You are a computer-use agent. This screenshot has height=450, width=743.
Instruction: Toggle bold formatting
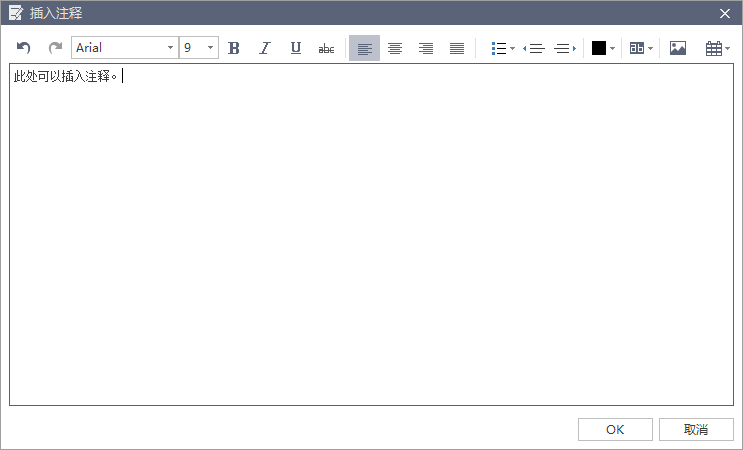tap(234, 48)
